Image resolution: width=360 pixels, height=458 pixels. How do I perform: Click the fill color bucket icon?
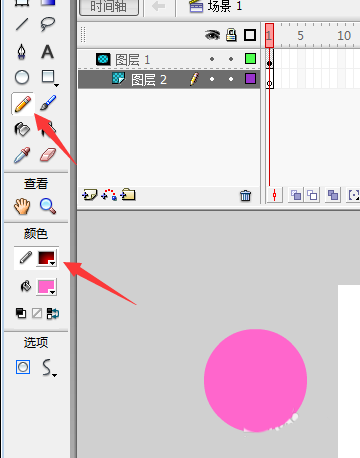coord(26,286)
